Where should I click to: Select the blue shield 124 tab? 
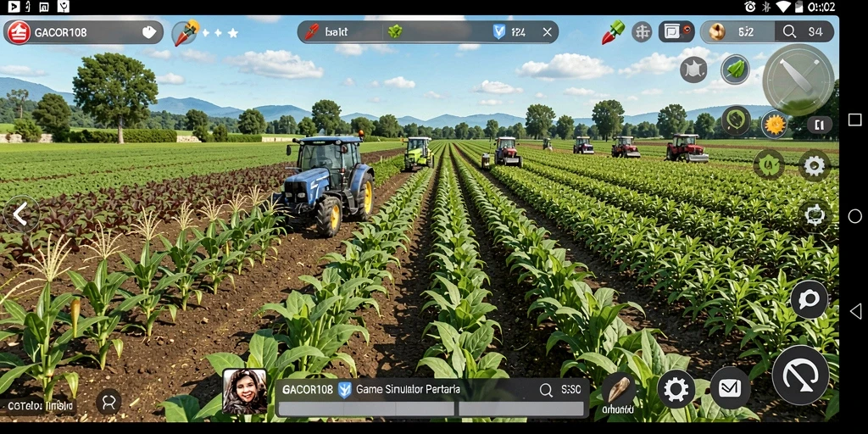click(x=509, y=32)
